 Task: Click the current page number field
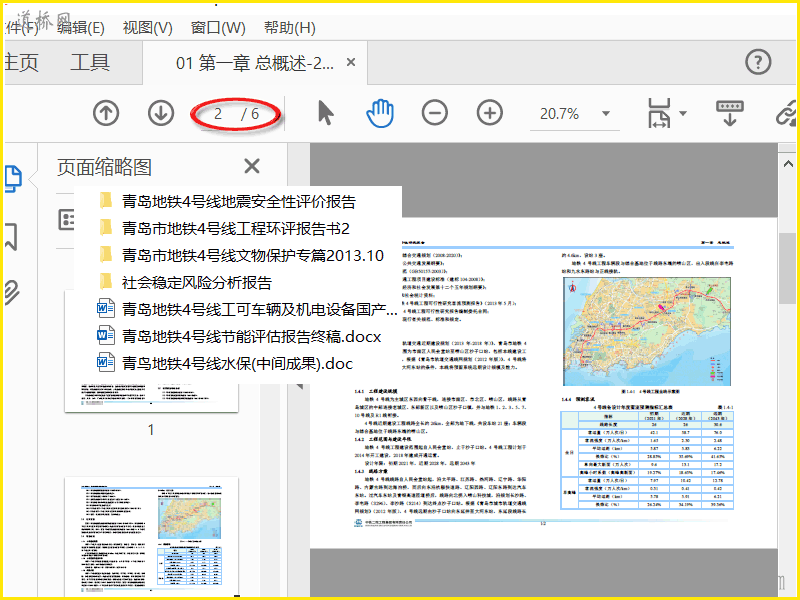coord(218,114)
